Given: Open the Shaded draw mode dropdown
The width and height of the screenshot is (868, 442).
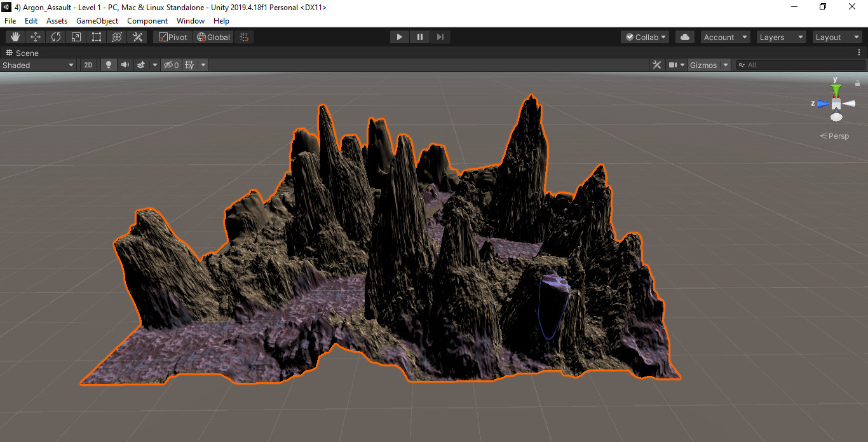Looking at the screenshot, I should [x=38, y=65].
